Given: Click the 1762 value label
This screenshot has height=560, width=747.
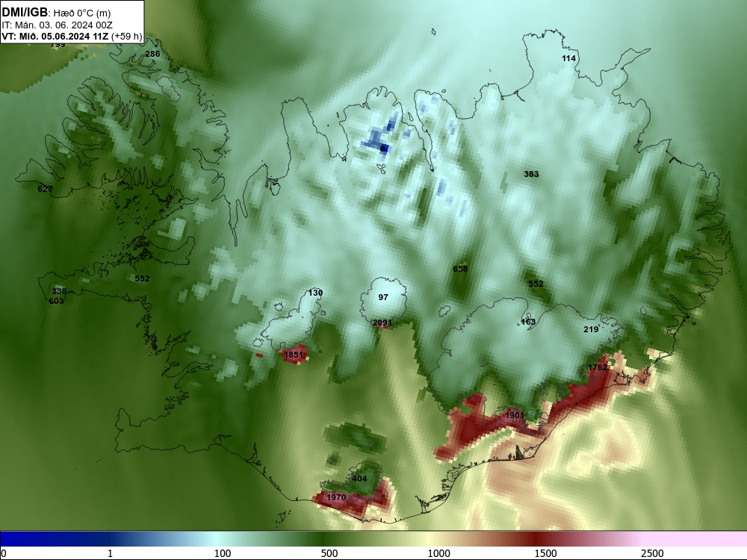Looking at the screenshot, I should 598,367.
